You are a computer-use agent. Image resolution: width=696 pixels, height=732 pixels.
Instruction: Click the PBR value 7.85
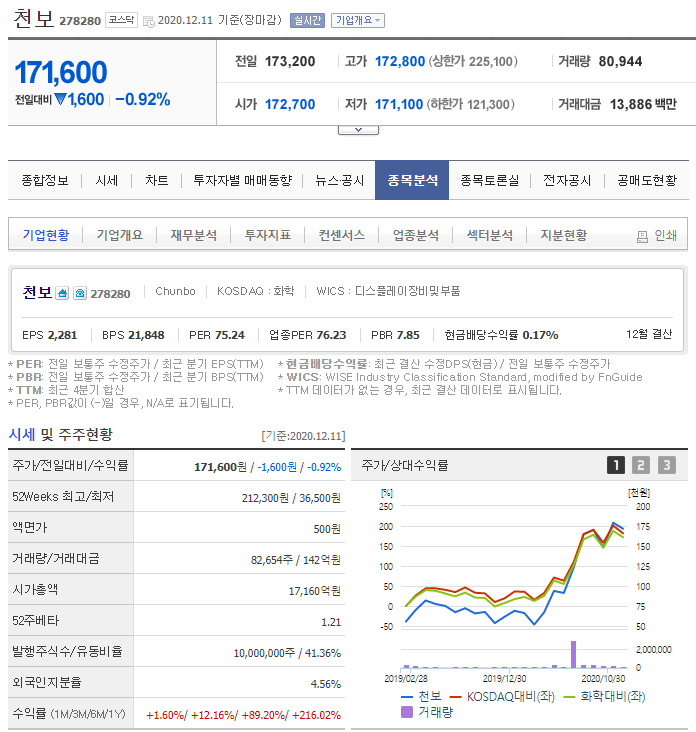(x=408, y=335)
